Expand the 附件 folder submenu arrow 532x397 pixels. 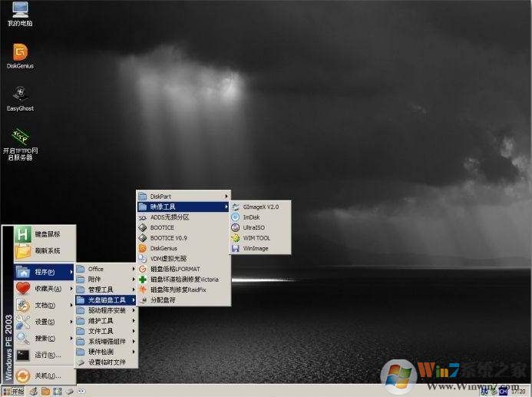click(x=134, y=280)
